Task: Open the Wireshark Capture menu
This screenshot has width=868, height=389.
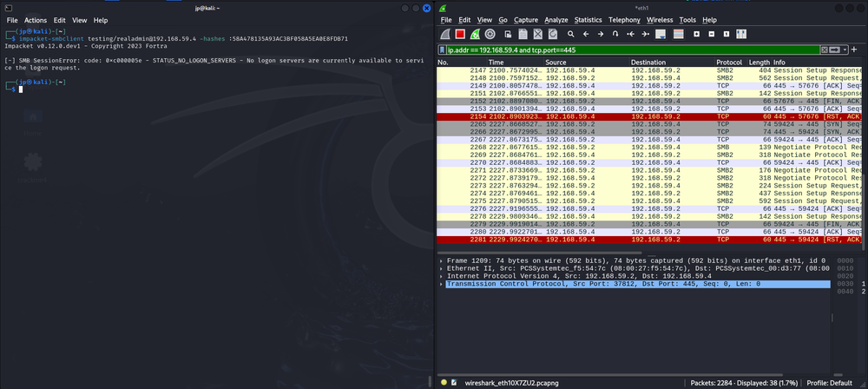Action: pos(526,20)
